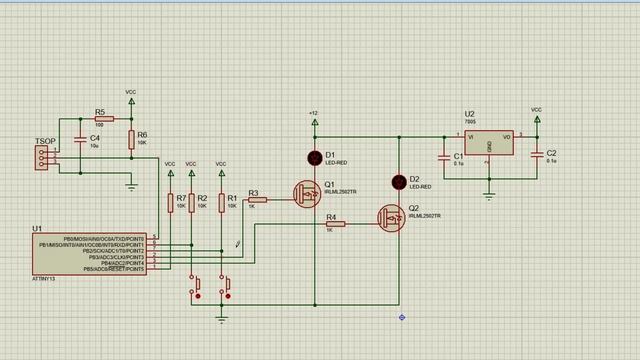
Task: Click the LED-RED label beside D2
Action: tap(420, 187)
